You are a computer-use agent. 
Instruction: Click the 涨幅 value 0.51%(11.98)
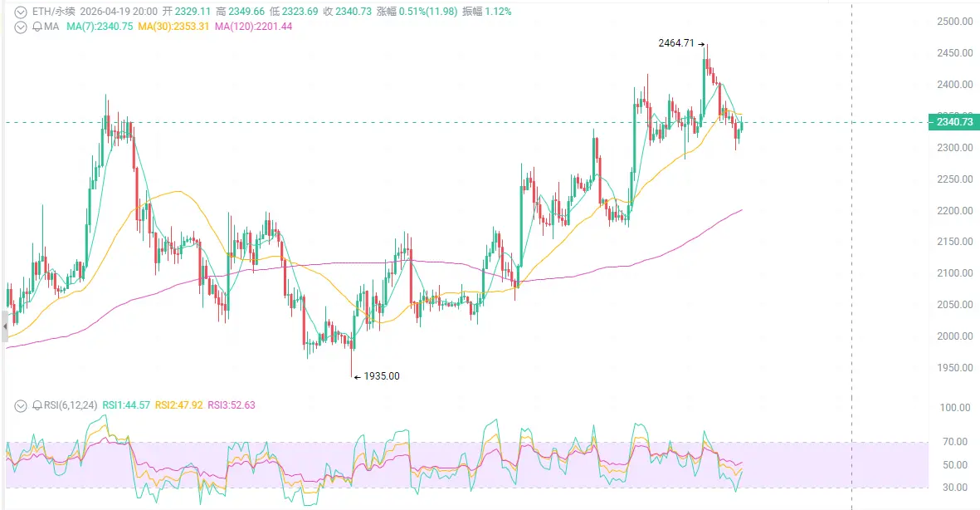click(x=428, y=12)
